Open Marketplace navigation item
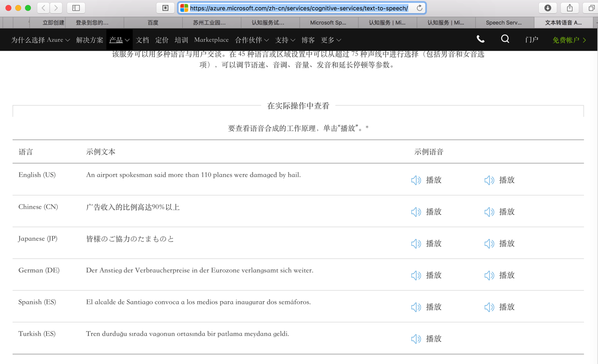The width and height of the screenshot is (598, 364). click(x=212, y=40)
